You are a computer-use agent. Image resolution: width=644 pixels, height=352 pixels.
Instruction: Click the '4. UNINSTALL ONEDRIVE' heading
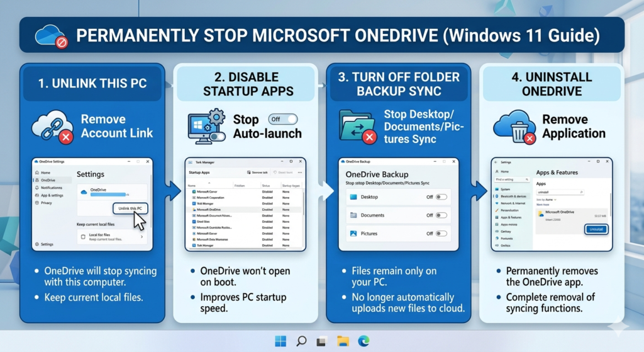point(552,84)
